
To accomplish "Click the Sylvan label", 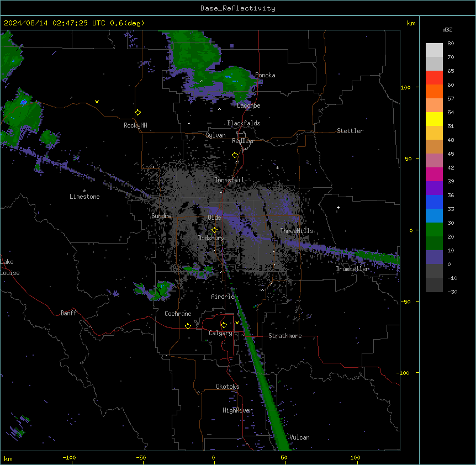I will click(x=215, y=135).
